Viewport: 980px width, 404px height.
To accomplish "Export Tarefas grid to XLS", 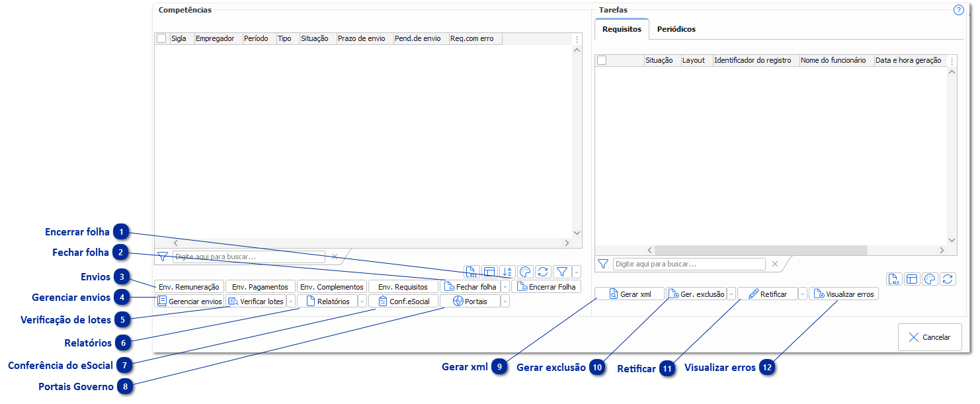I will click(x=894, y=279).
